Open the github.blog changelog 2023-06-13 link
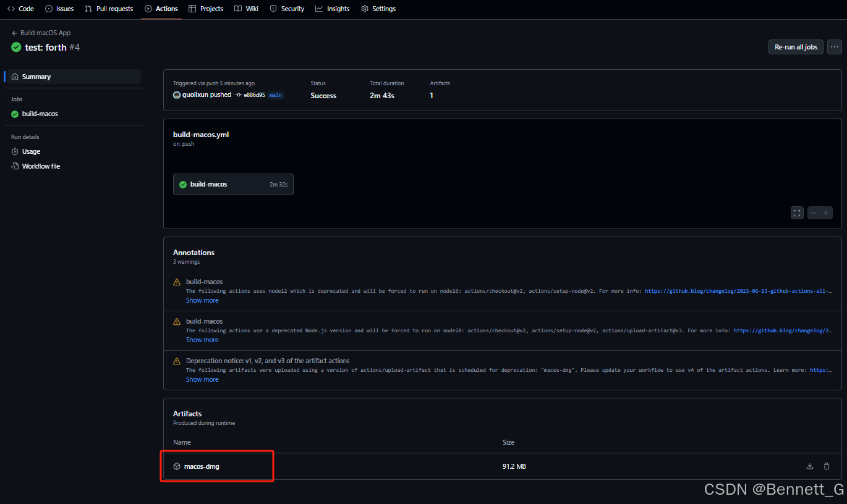Screen dimensions: 847x504 point(738,291)
